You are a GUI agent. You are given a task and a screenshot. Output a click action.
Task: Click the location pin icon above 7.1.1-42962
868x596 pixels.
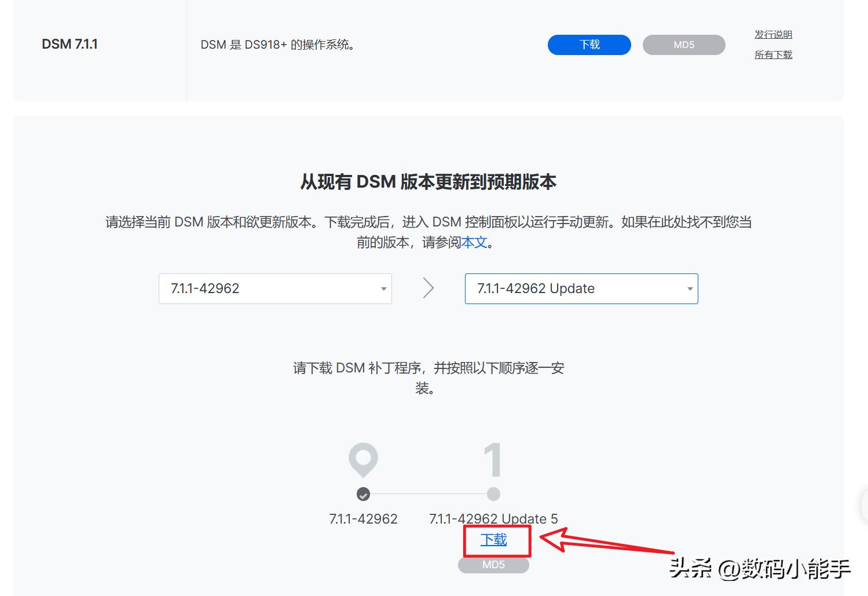[363, 460]
